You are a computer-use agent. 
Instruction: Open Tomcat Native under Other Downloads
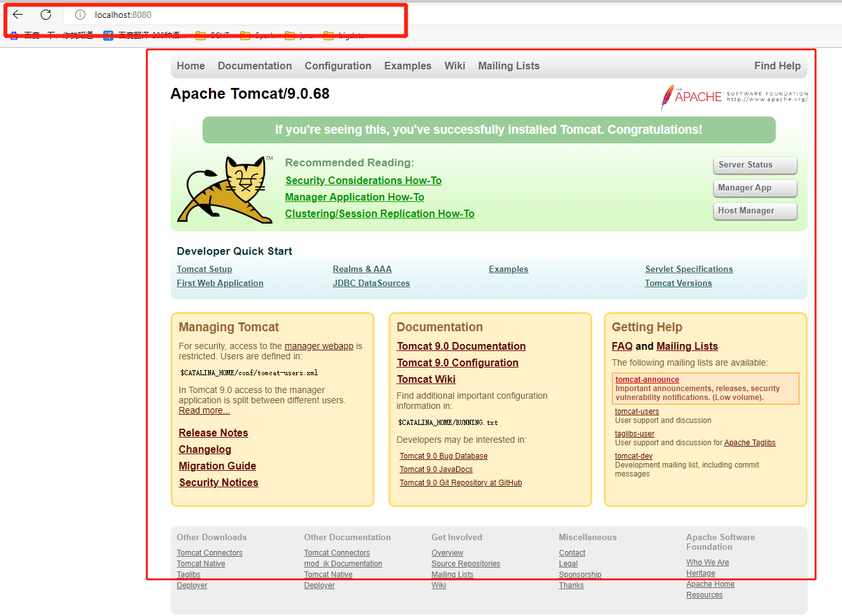point(201,564)
